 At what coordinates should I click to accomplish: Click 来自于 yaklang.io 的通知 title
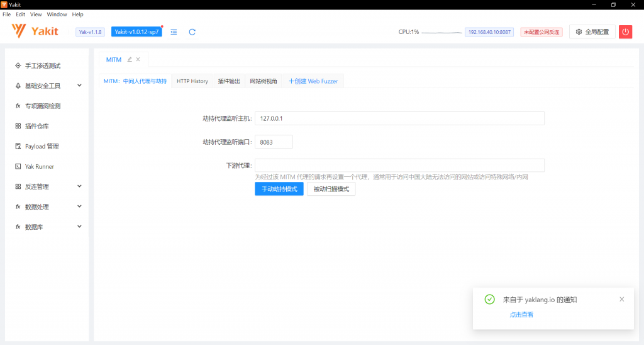[540, 300]
